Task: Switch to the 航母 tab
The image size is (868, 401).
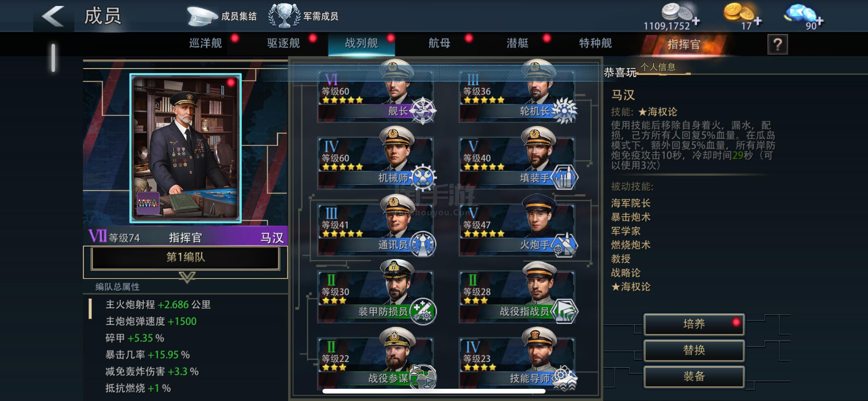Action: 439,43
